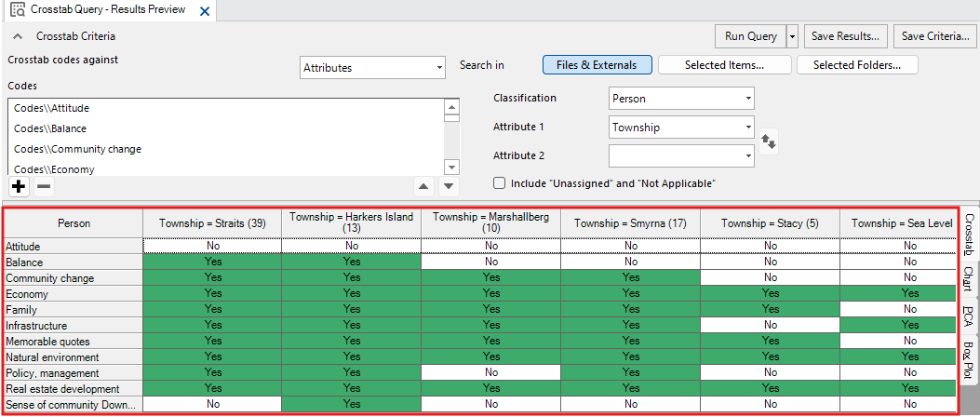
Task: Click the Person column header
Action: tap(74, 223)
